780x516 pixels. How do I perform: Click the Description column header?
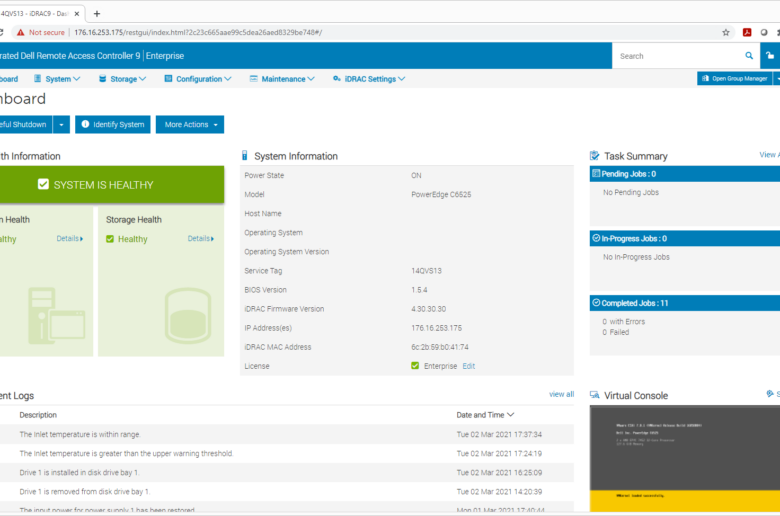click(38, 414)
